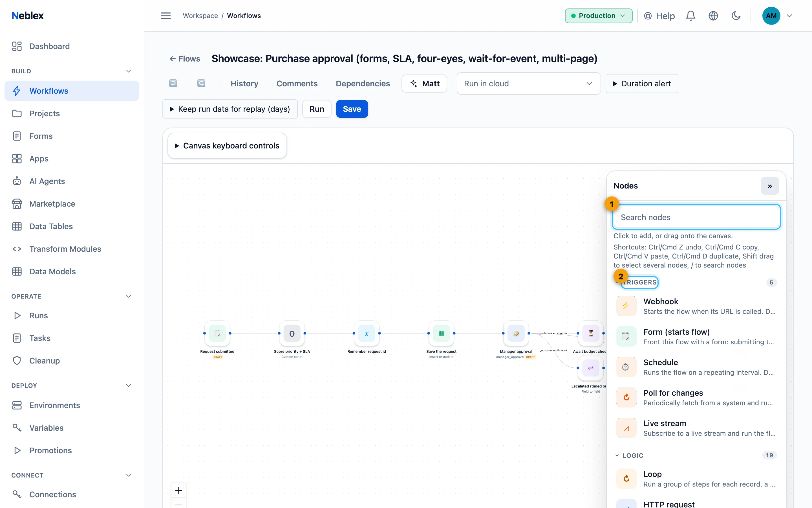Expand Canvas keyboard controls
Image resolution: width=812 pixels, height=508 pixels.
click(227, 145)
